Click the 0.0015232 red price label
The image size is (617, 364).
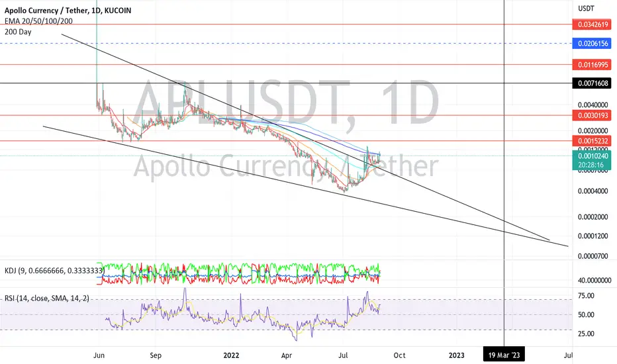tap(593, 141)
